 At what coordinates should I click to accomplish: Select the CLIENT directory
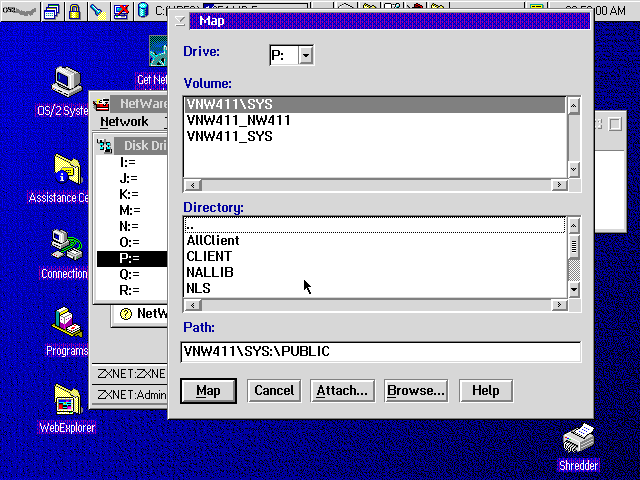[375, 256]
